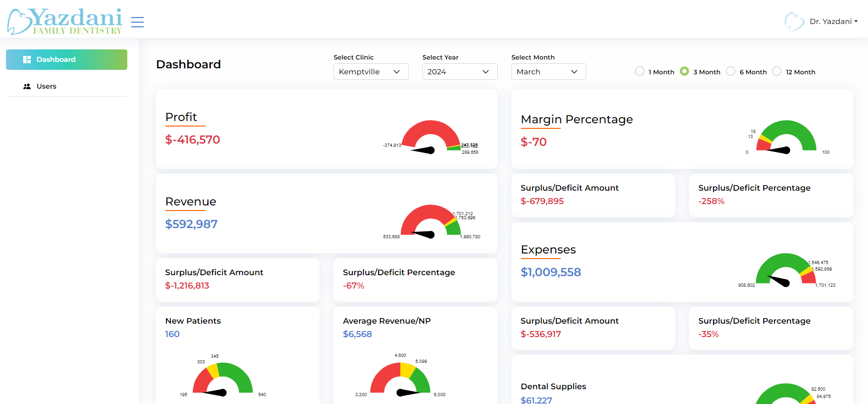Click the Dental Supplies card title
Screen dimensions: 868x404
(553, 386)
